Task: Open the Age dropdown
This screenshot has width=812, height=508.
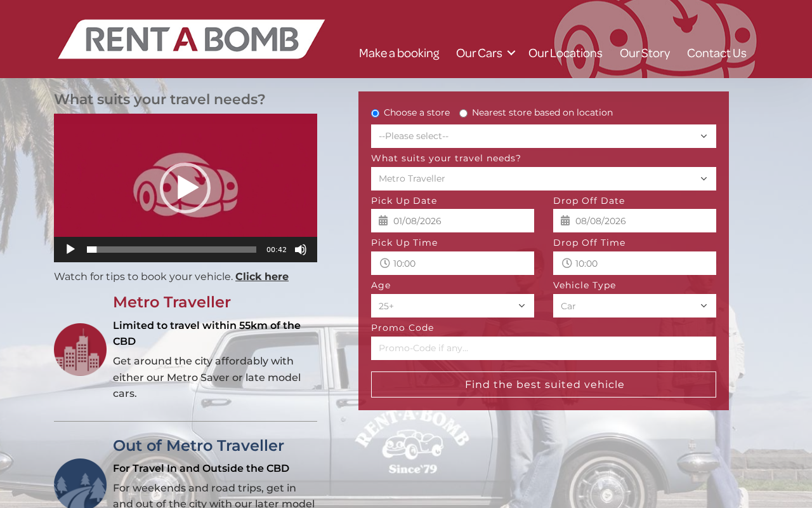Action: point(452,305)
